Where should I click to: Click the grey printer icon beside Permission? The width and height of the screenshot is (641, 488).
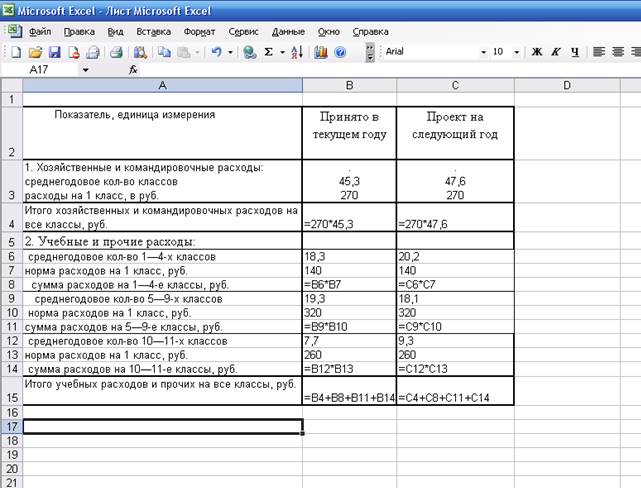tap(93, 52)
